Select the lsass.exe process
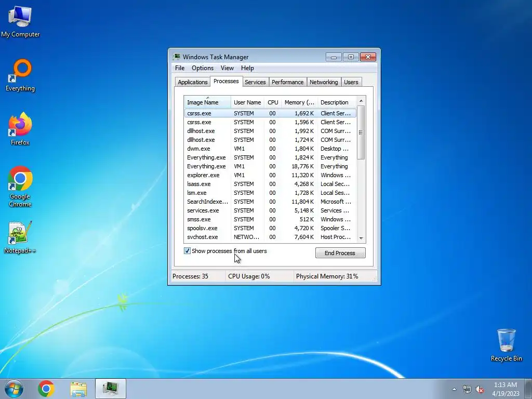Screen dimensions: 532x399 click(270, 184)
